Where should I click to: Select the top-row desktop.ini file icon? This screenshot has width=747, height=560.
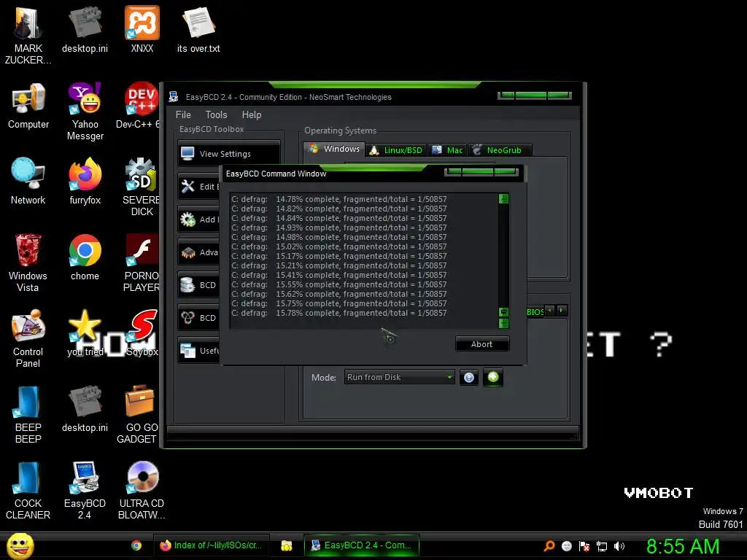point(85,30)
